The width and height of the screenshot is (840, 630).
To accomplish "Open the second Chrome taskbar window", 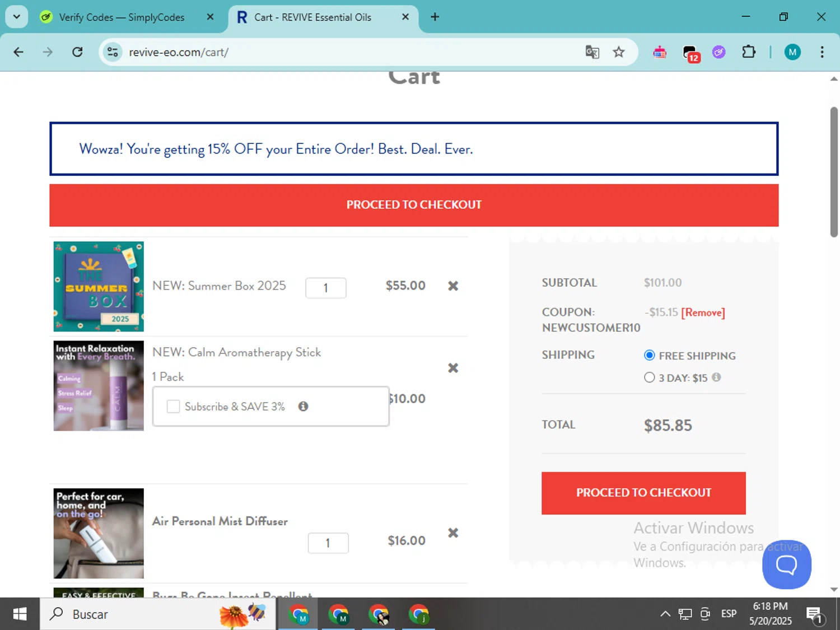I will (x=338, y=614).
